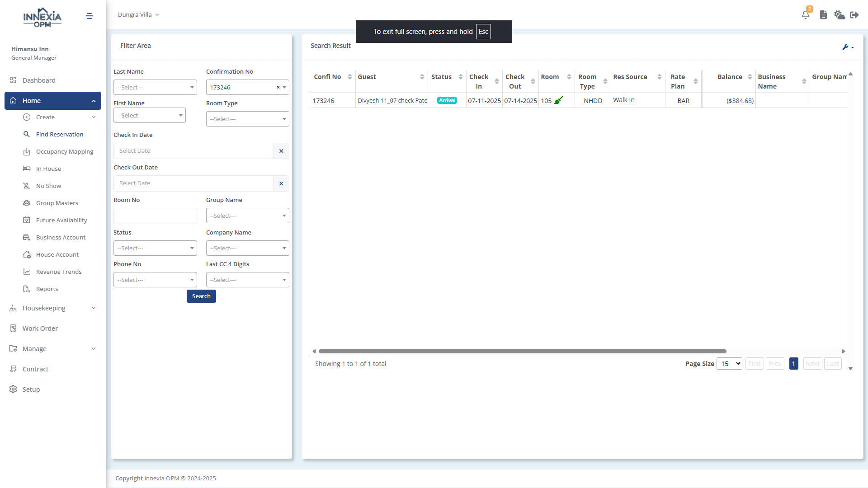Click the document report icon in header

click(x=823, y=15)
